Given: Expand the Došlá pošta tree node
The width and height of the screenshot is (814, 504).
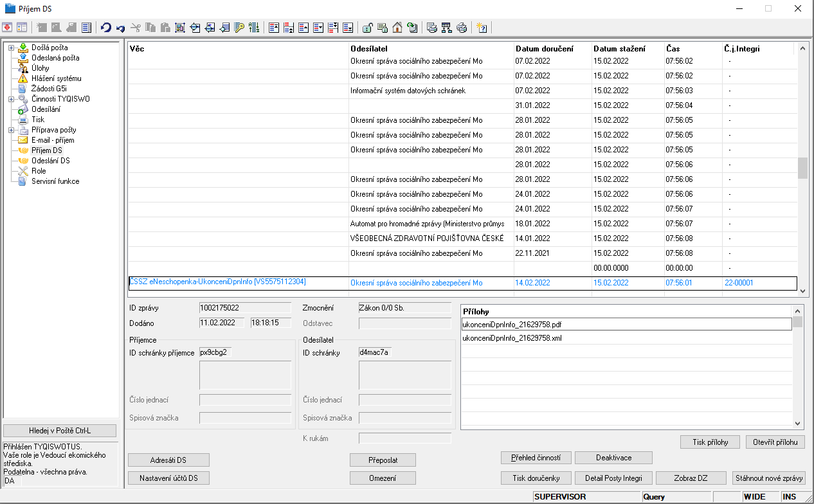Looking at the screenshot, I should (11, 48).
